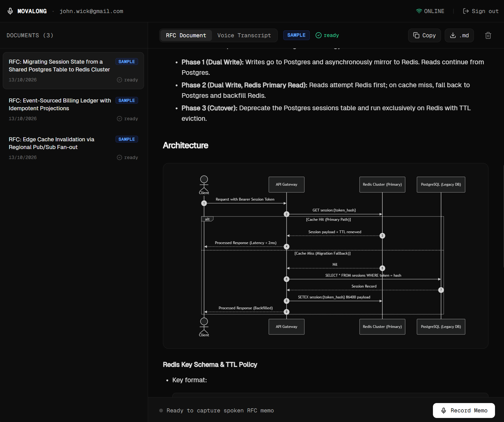Click the top Redis Cluster (Primary) diagram box
504x422 pixels.
(x=382, y=184)
